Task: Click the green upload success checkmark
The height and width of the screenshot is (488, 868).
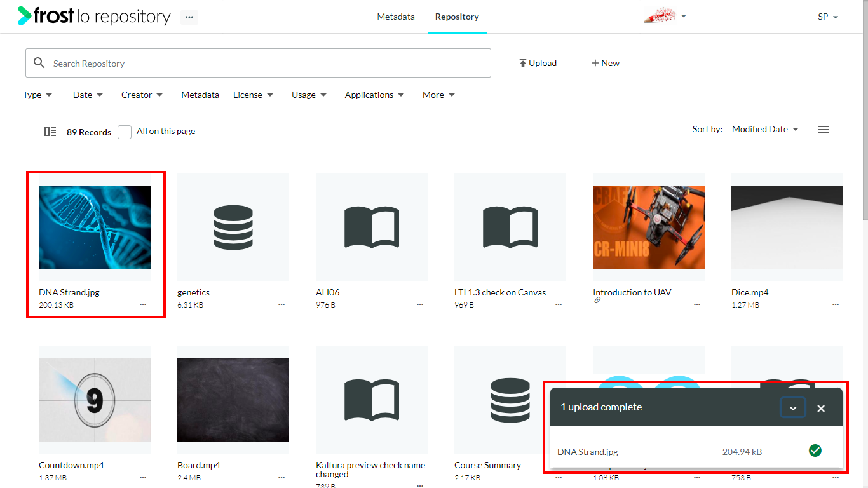Action: tap(815, 451)
